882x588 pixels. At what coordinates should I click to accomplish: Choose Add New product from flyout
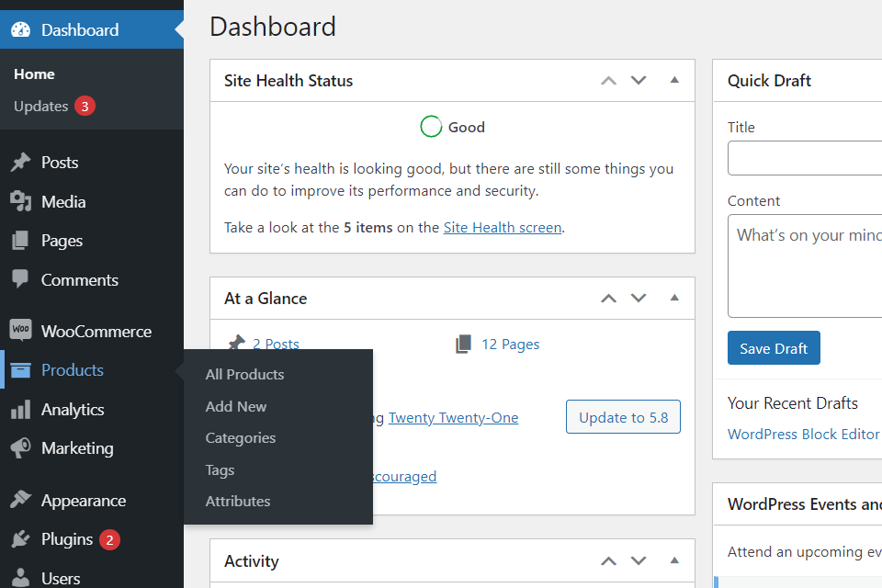pos(236,406)
